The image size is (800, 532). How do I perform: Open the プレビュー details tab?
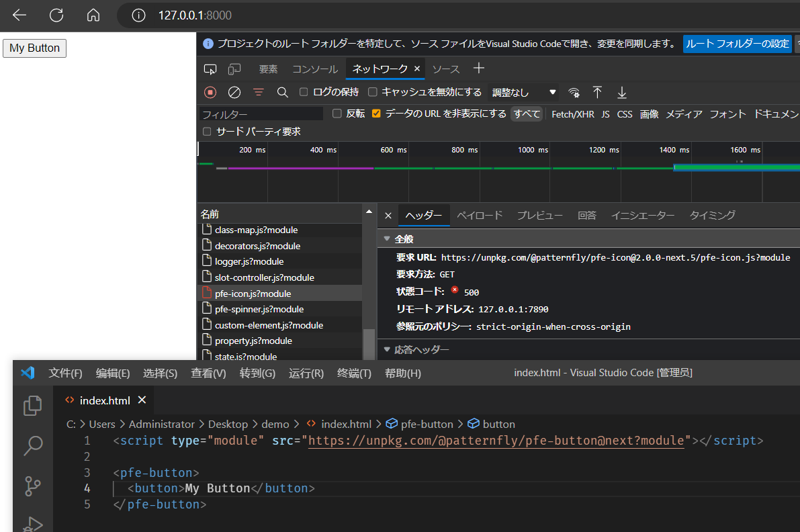pos(540,215)
